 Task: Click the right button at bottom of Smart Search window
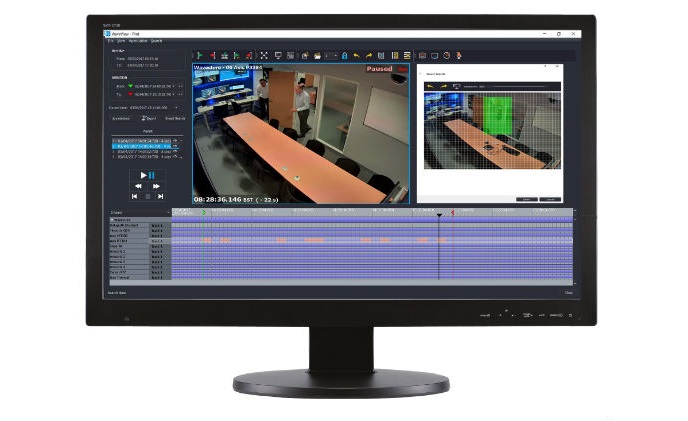pos(550,199)
